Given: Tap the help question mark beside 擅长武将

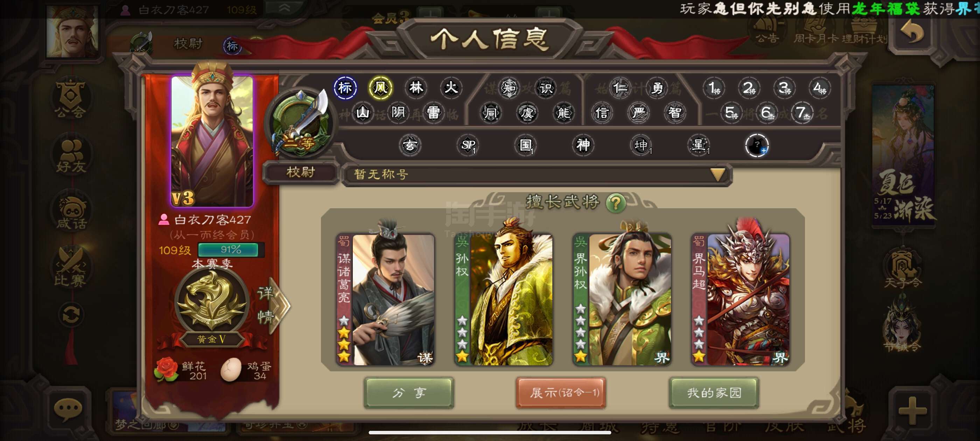Looking at the screenshot, I should (x=616, y=202).
